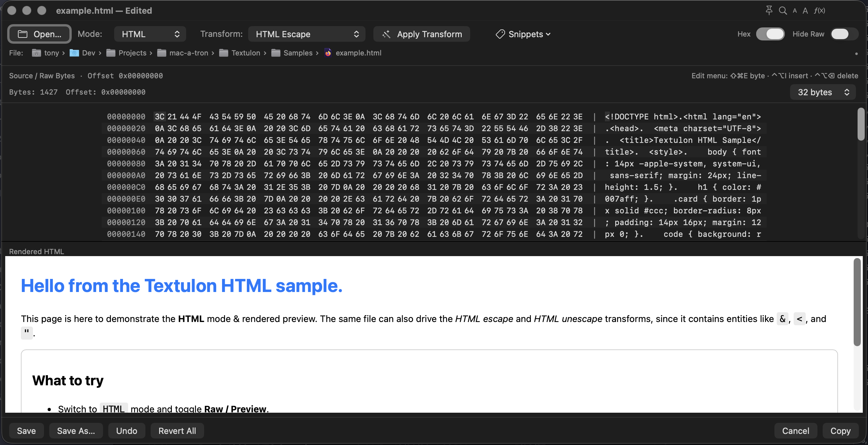Screen dimensions: 868x445
Task: Click the 'Bytes: 1427' status text
Action: (x=33, y=92)
